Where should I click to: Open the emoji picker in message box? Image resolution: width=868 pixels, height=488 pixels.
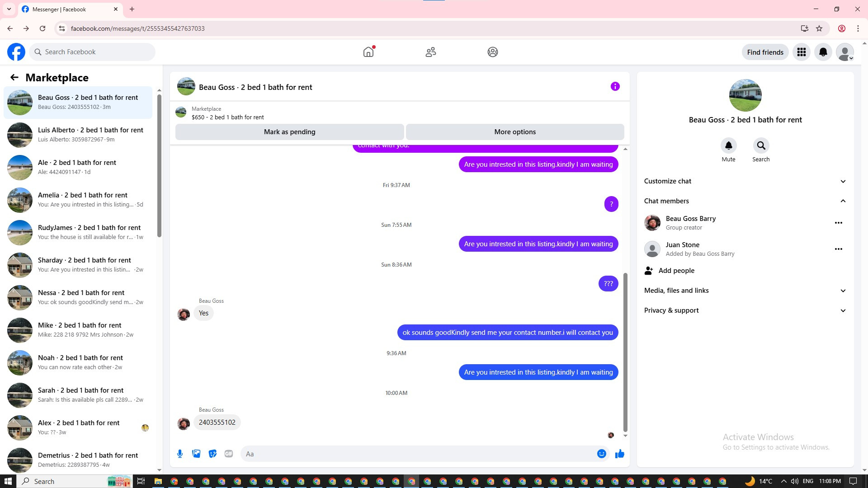tap(601, 454)
